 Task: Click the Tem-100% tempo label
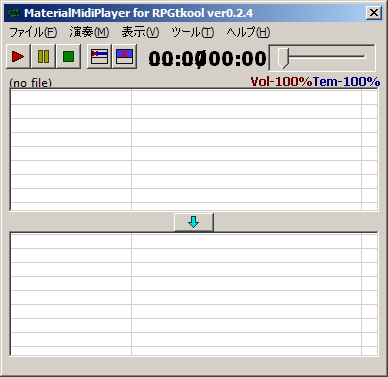point(346,81)
